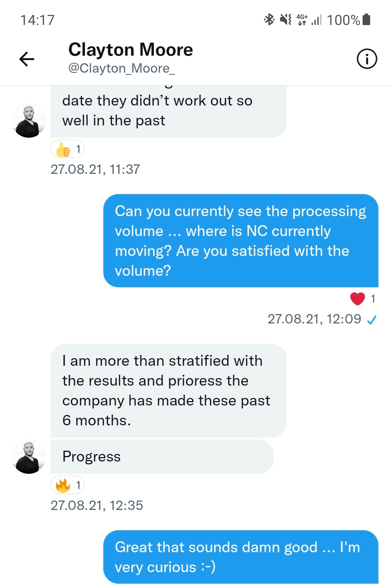The height and width of the screenshot is (588, 390).
Task: Tap the handle @Clayton_Moore_
Action: 122,68
